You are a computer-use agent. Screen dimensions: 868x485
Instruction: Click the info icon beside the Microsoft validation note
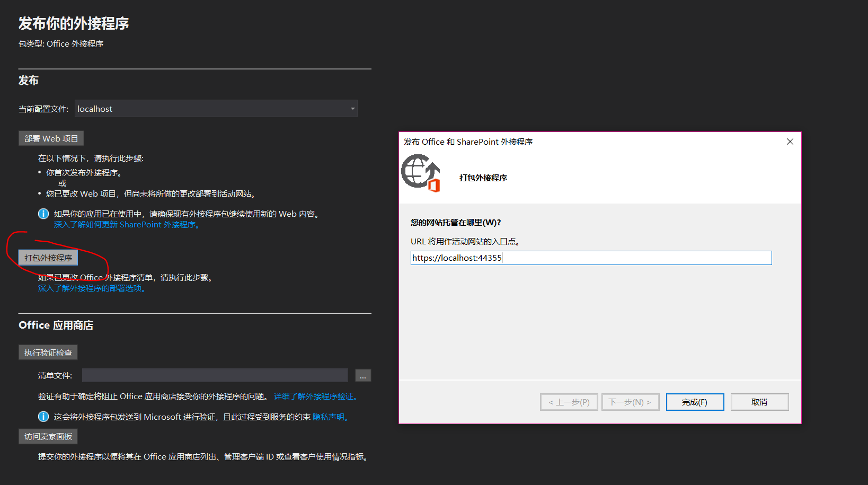43,417
